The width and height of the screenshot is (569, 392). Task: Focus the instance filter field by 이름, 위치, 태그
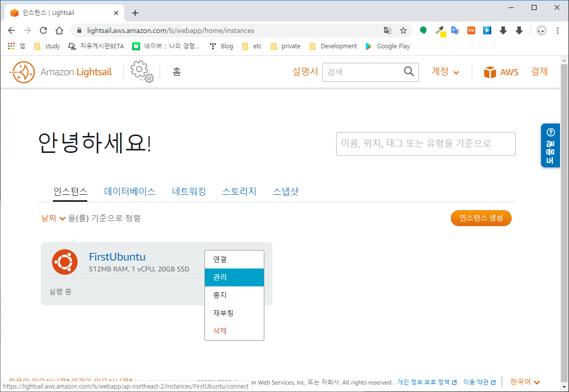coord(426,144)
